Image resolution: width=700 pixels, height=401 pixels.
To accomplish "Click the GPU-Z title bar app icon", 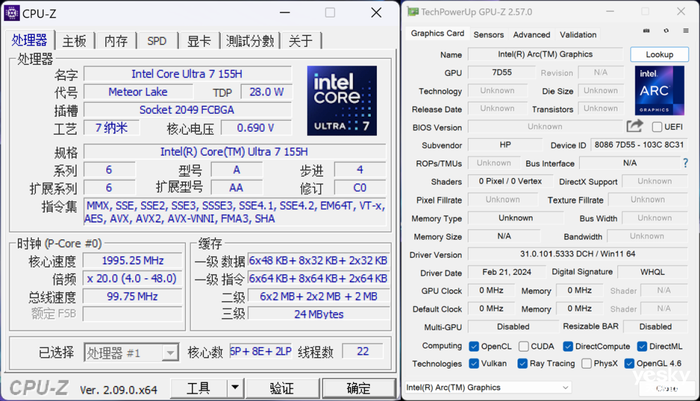I will tap(413, 12).
